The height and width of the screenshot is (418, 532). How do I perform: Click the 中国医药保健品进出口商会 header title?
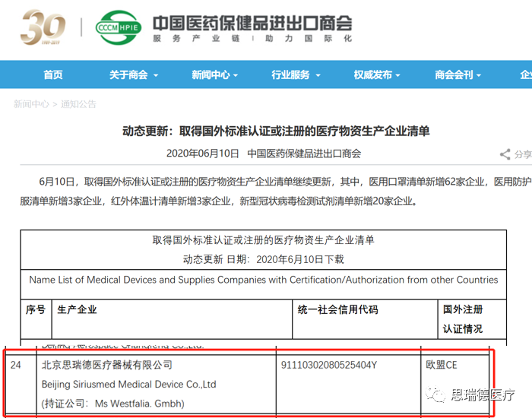[x=252, y=23]
